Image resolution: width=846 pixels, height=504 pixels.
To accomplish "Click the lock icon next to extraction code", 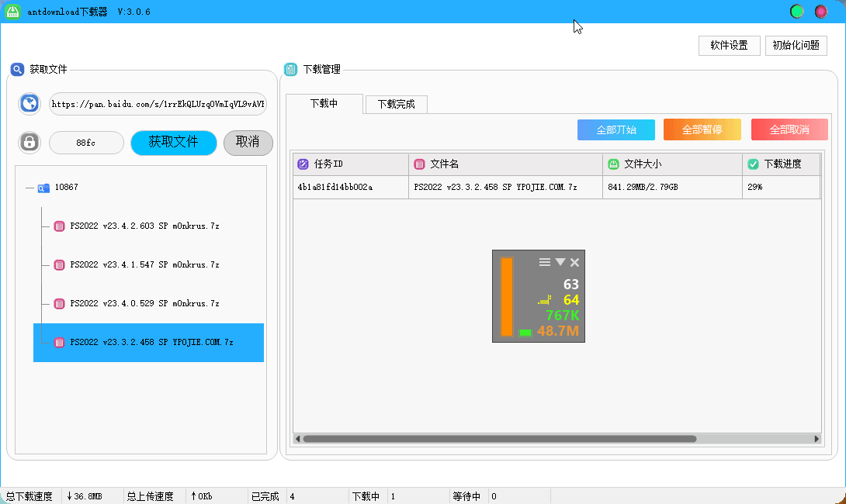I will [x=29, y=142].
